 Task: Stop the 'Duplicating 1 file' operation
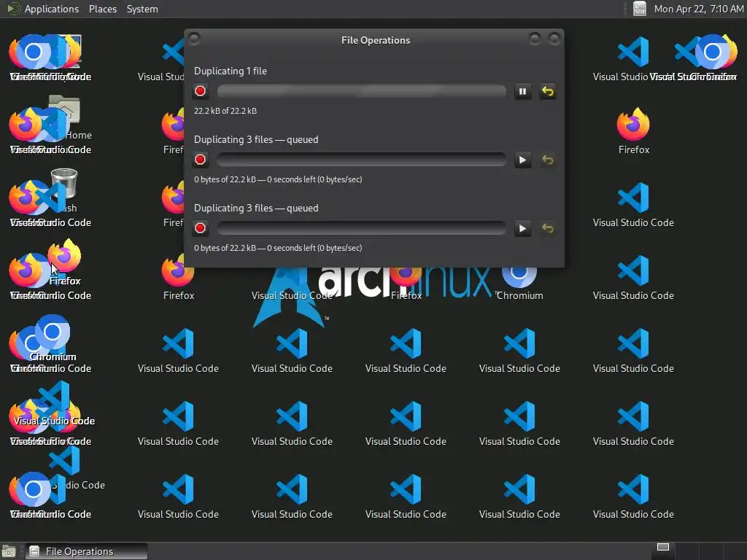pos(200,91)
